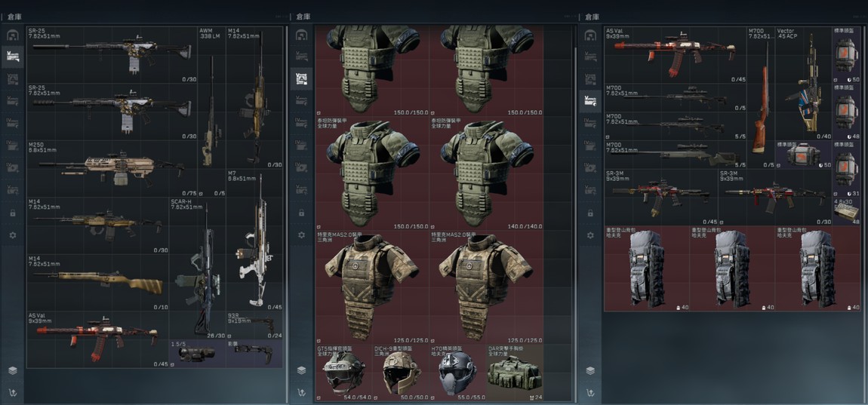Image resolution: width=868 pixels, height=405 pixels.
Task: Click the 倉庫 title of the left panel
Action: (15, 17)
